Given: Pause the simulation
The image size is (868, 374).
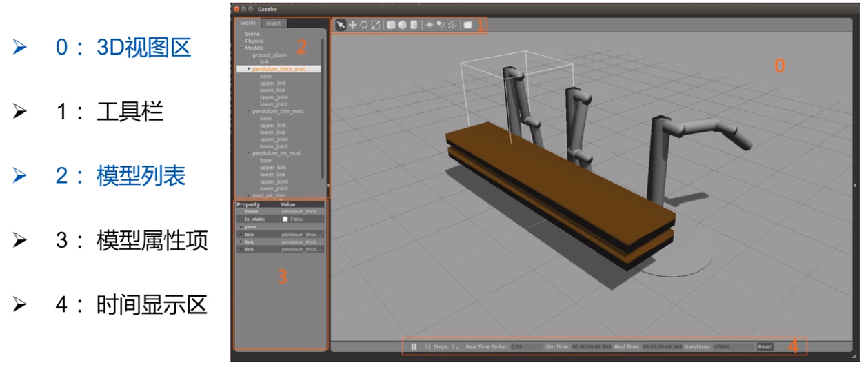Looking at the screenshot, I should (414, 346).
